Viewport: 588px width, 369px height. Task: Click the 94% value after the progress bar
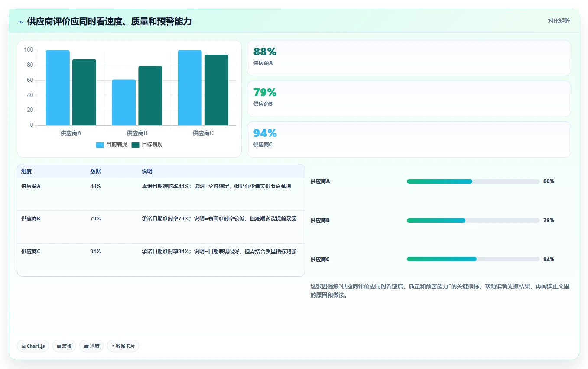coord(549,259)
